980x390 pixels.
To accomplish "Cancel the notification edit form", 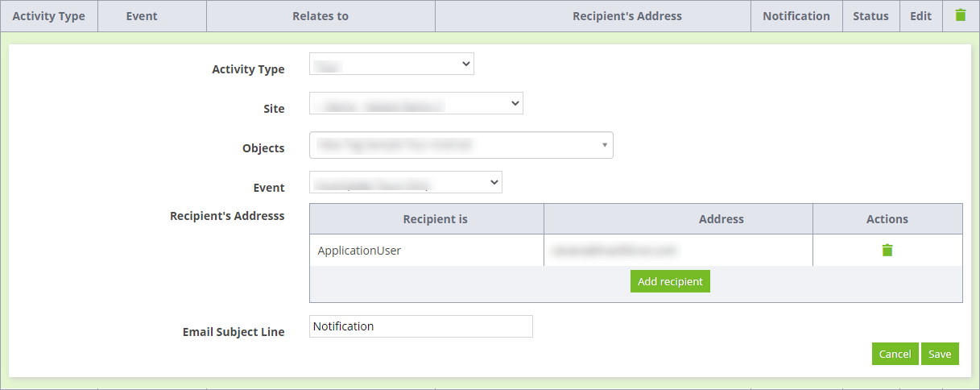I will (895, 354).
